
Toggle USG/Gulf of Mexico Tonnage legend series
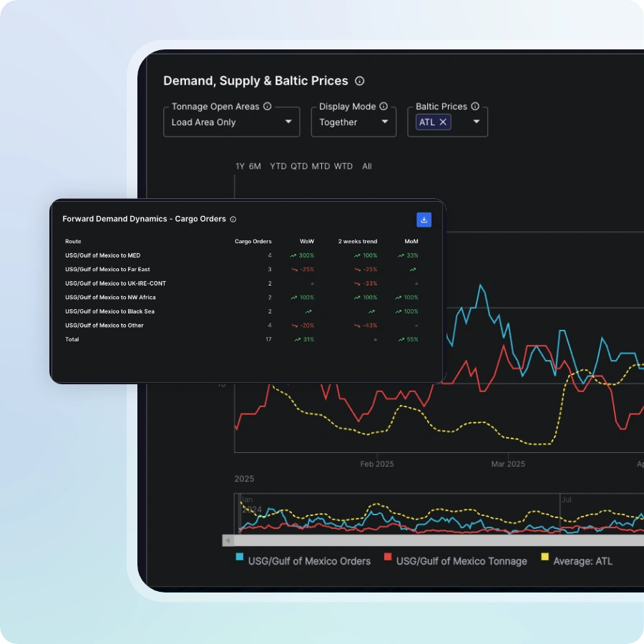[x=456, y=560]
